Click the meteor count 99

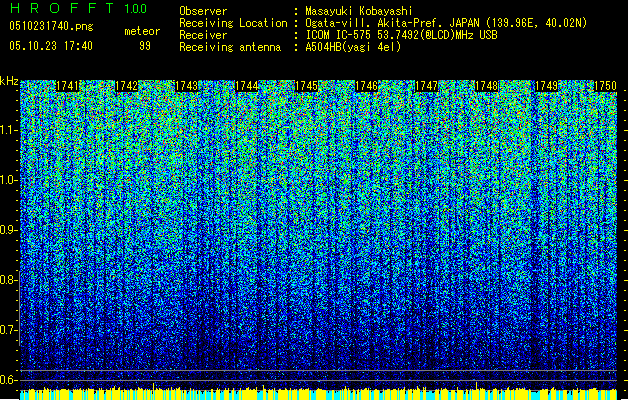pyautogui.click(x=145, y=46)
